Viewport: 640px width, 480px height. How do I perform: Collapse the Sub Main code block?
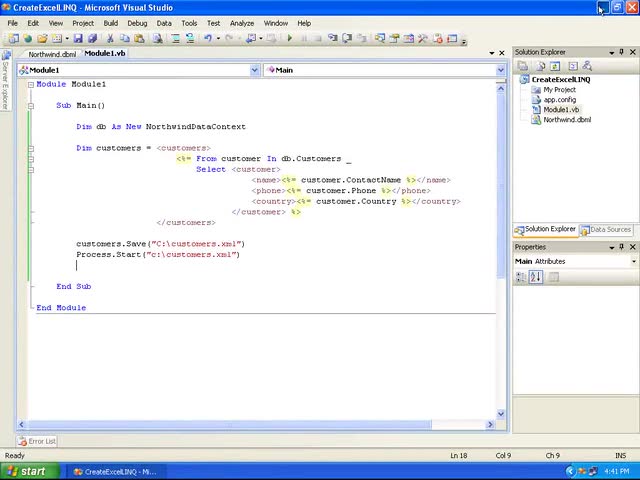click(x=30, y=105)
